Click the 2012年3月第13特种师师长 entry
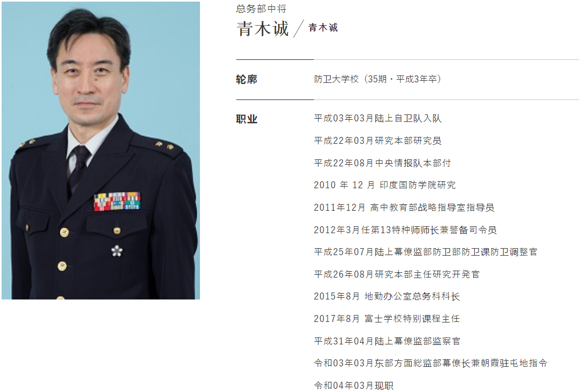 [x=405, y=230]
